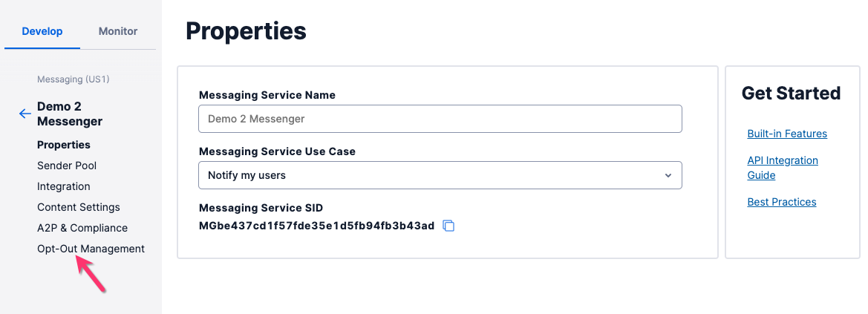
Task: Select Opt-Out Management in sidebar
Action: pos(91,249)
